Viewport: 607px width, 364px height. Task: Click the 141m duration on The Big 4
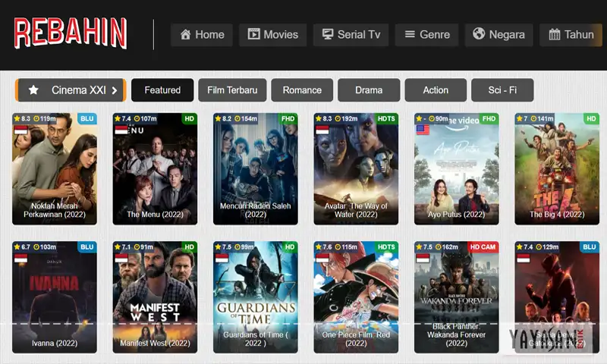point(546,119)
